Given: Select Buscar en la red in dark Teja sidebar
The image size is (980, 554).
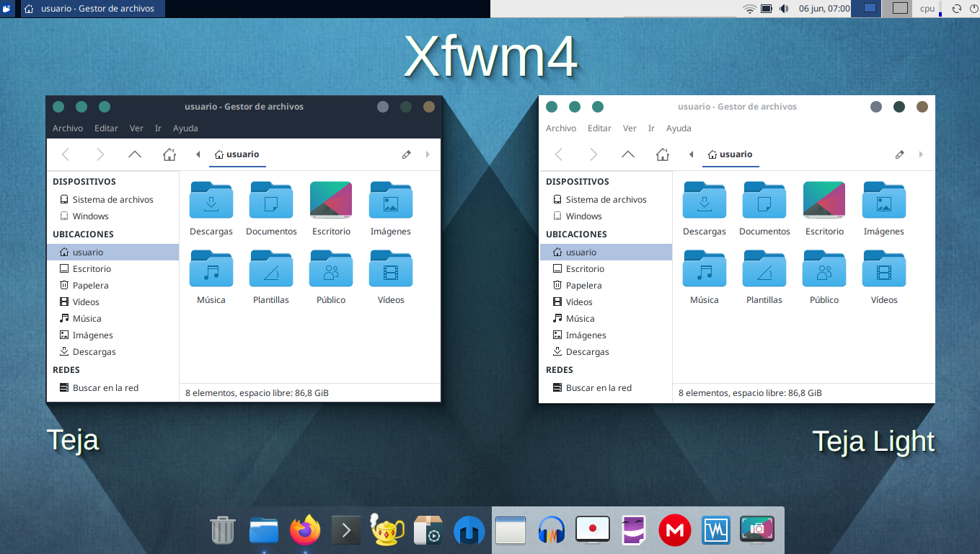Looking at the screenshot, I should coord(112,388).
